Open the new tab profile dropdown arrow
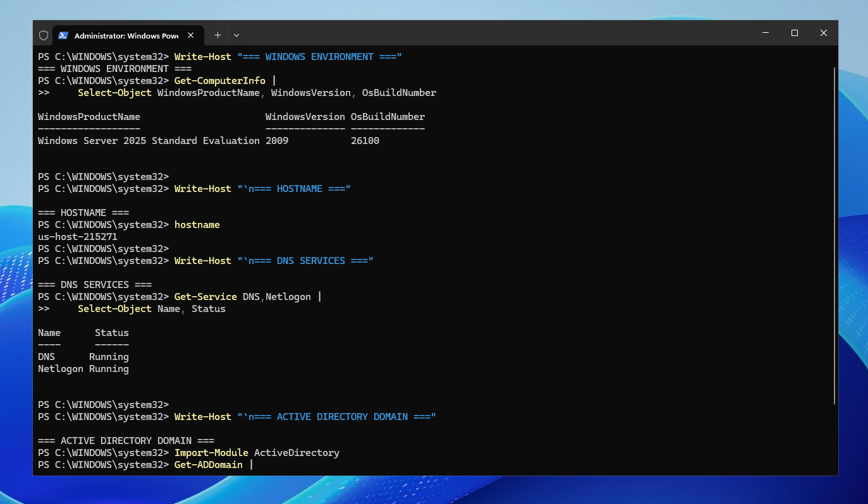The image size is (868, 504). (236, 35)
